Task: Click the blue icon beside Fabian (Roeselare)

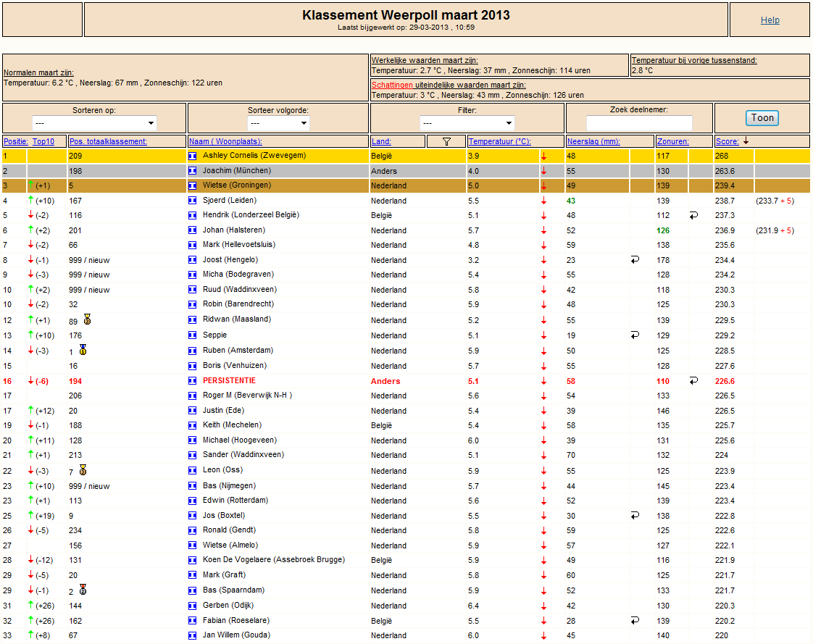Action: click(x=192, y=621)
